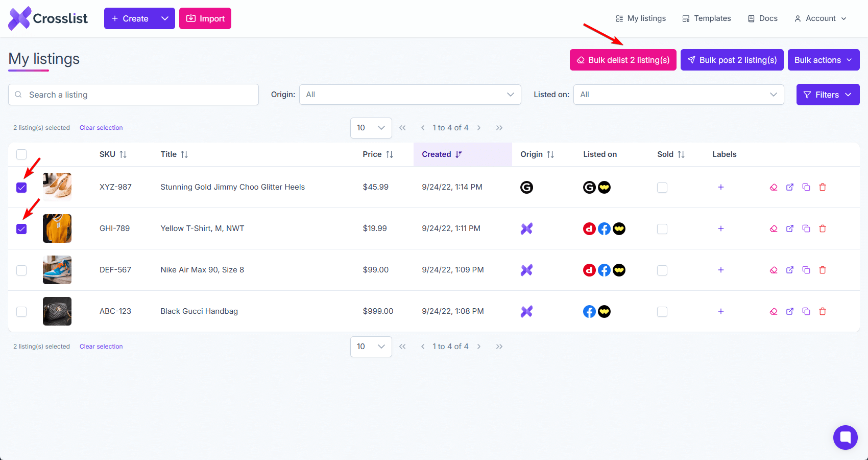Sort by Sold column header
This screenshot has width=868, height=460.
click(671, 154)
